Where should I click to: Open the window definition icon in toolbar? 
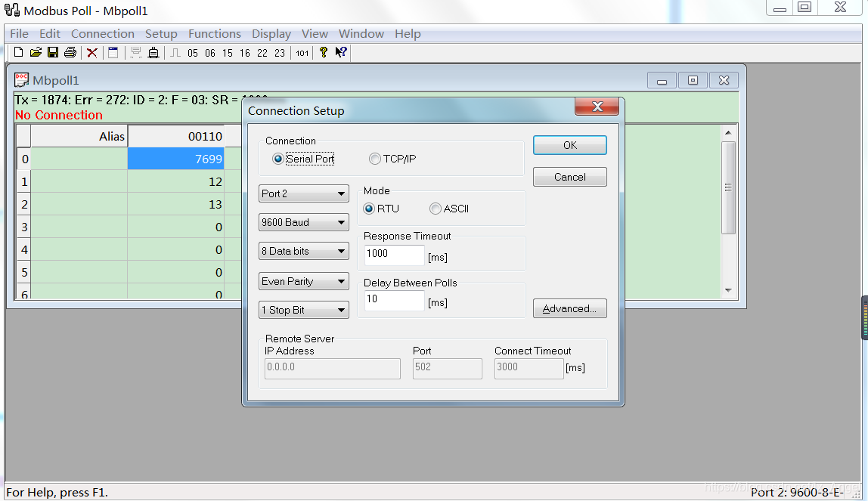click(x=113, y=53)
